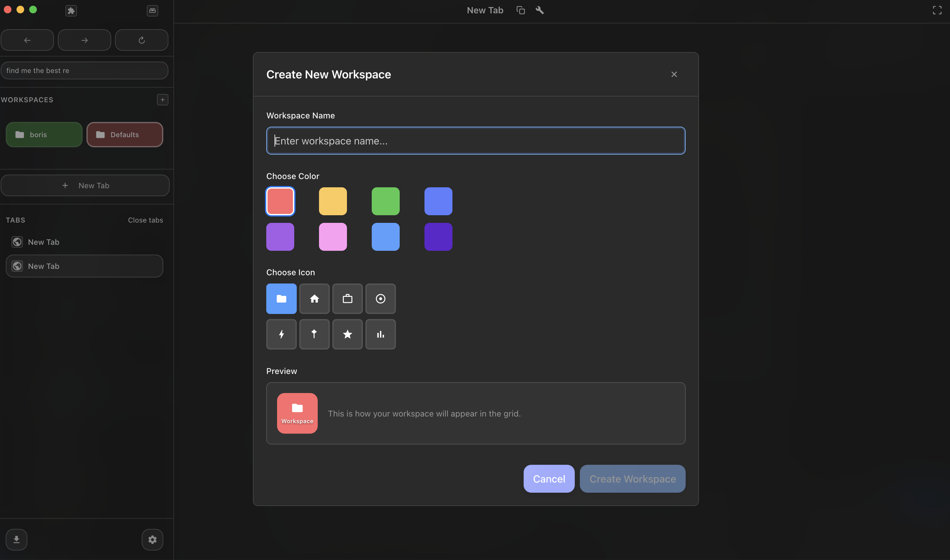This screenshot has width=950, height=560.
Task: Click the Close tabs link
Action: 146,220
